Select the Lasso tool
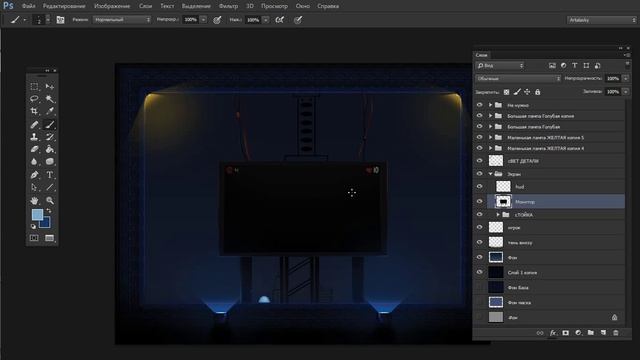This screenshot has height=360, width=640. [x=34, y=99]
